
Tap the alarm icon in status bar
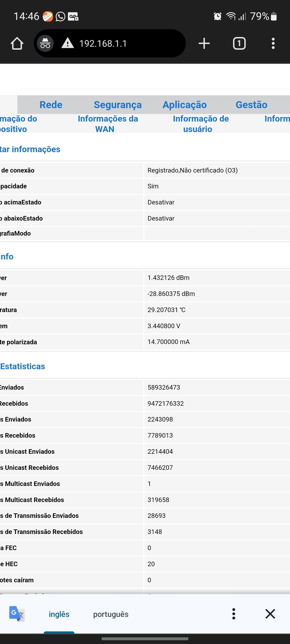[x=218, y=16]
